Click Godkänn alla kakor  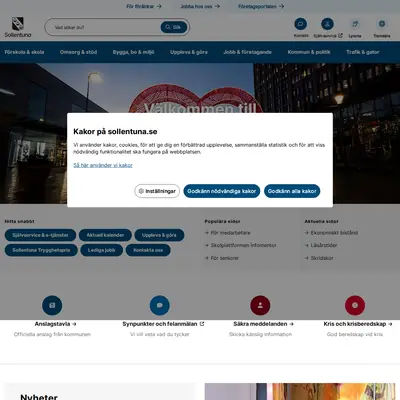[292, 191]
